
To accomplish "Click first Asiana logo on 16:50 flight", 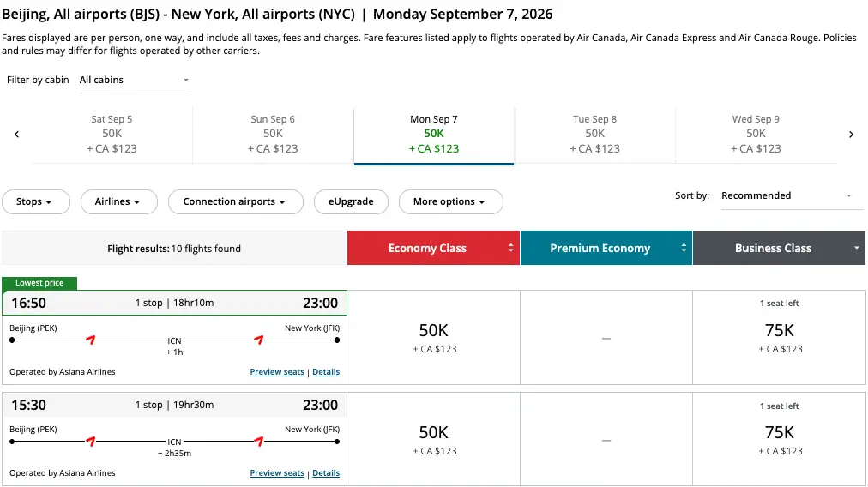I will (x=90, y=340).
